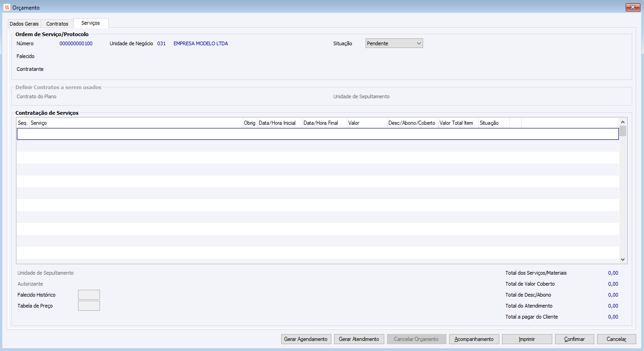Click the services grid scrollbar thumb
Viewport: 644px width, 351px height.
point(623,131)
